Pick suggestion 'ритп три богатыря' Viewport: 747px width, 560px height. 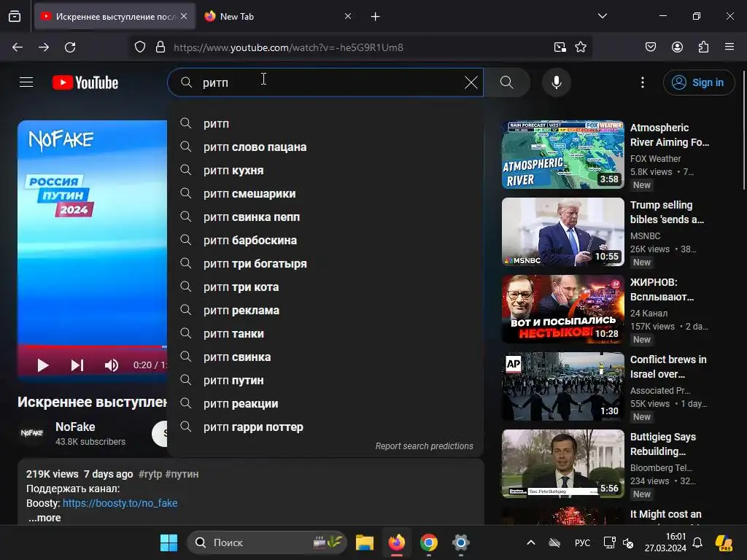coord(325,263)
